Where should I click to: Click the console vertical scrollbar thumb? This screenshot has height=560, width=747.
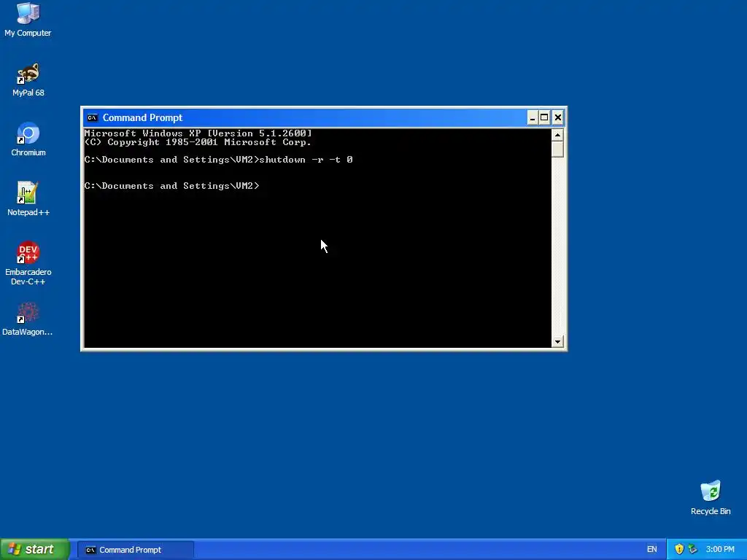pos(557,149)
